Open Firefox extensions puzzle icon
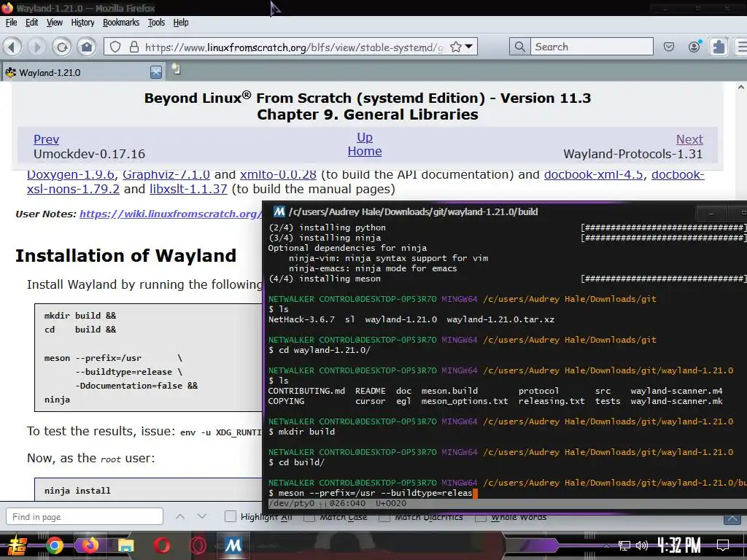This screenshot has width=747, height=560. pyautogui.click(x=719, y=47)
